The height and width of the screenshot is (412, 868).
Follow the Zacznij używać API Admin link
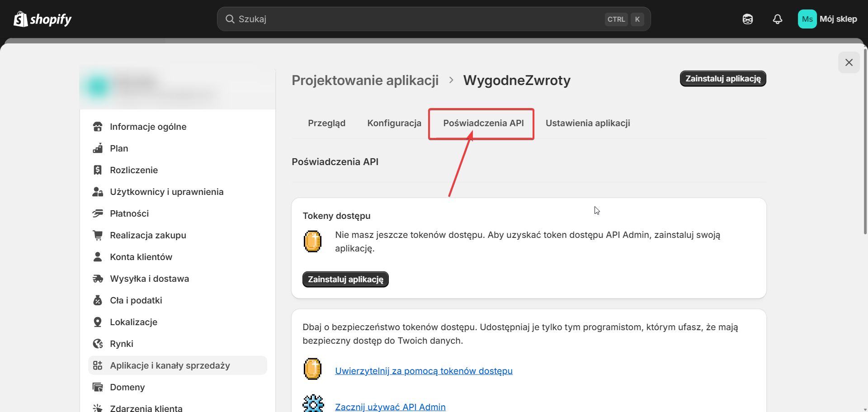click(x=390, y=407)
